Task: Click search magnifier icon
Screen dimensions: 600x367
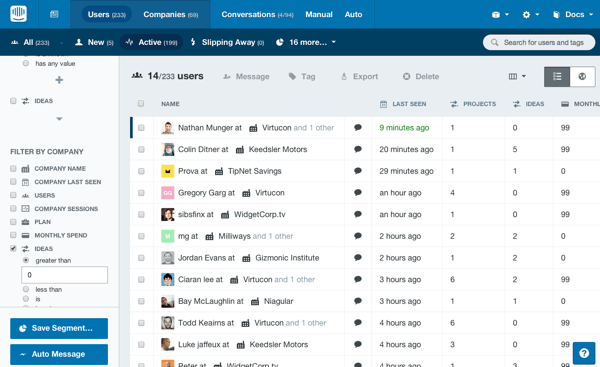Action: click(494, 42)
